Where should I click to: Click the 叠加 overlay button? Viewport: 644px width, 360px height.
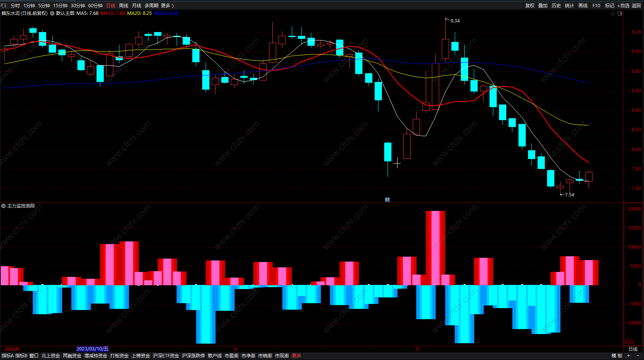click(543, 6)
